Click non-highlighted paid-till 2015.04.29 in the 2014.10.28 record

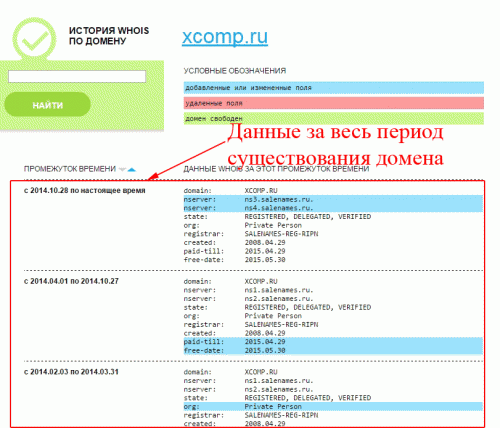(265, 251)
